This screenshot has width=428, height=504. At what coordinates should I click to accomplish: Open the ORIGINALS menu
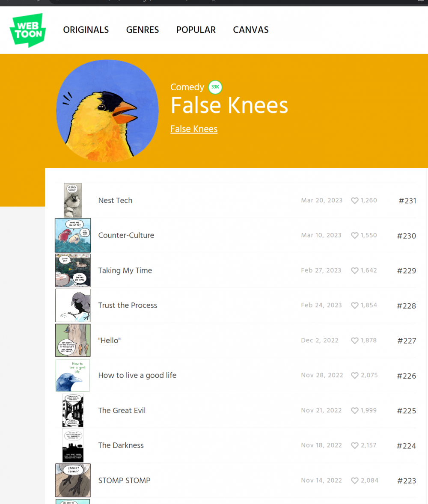(86, 30)
